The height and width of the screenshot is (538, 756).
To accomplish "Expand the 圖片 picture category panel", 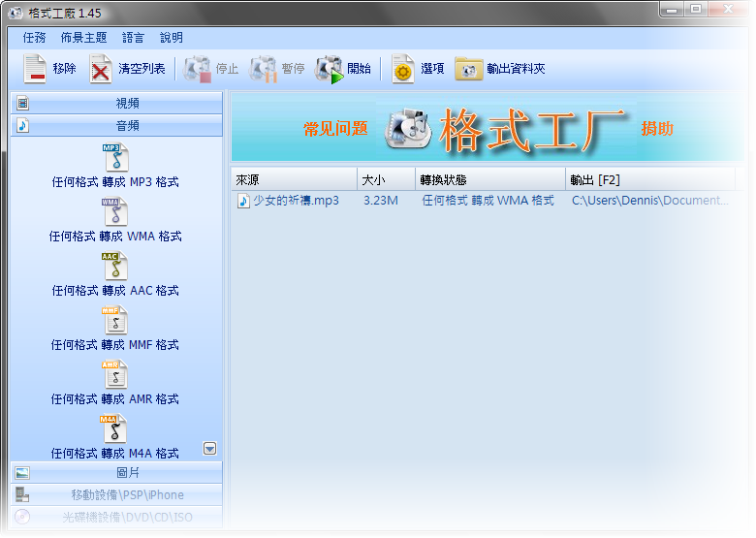I will pos(116,472).
